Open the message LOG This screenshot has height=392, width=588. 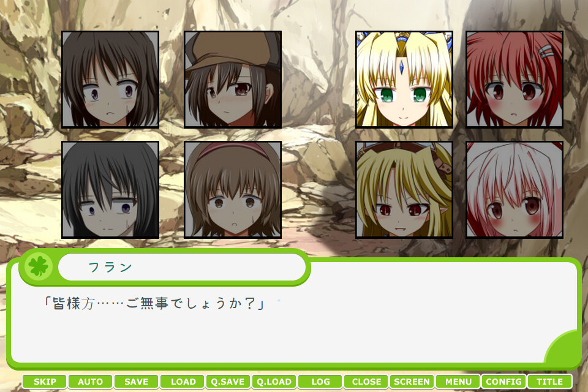pos(320,382)
